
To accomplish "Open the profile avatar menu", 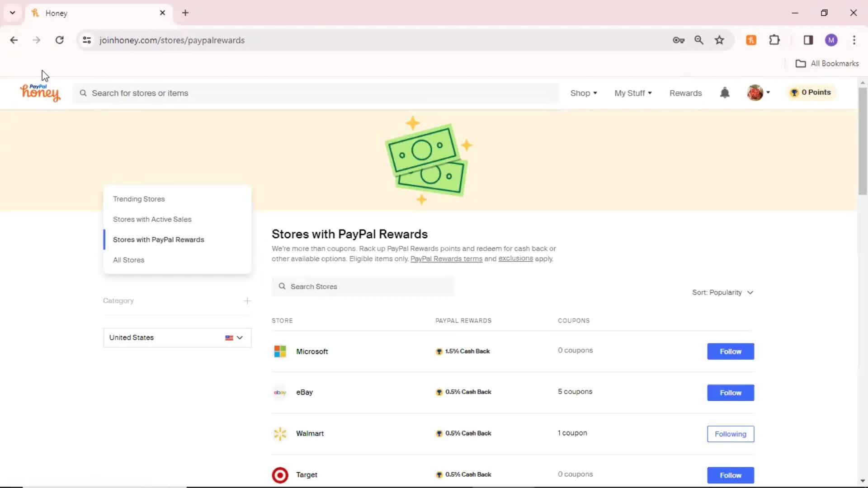I will click(758, 93).
